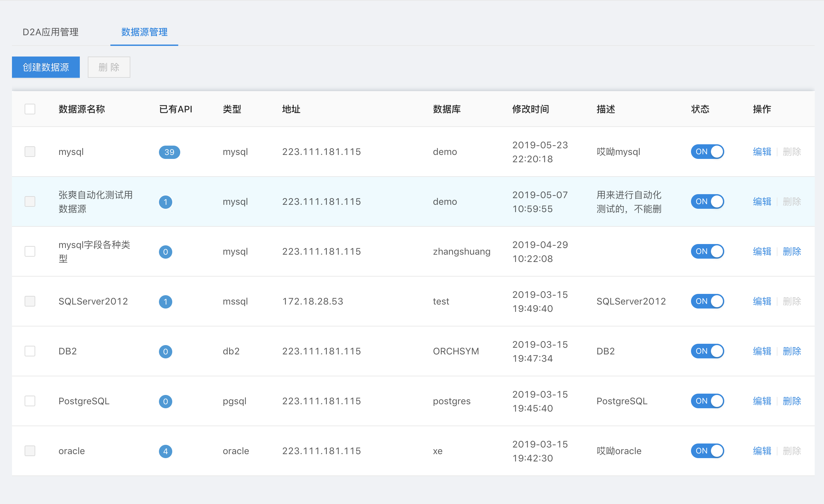This screenshot has height=504, width=824.
Task: Toggle the status switch for DB2 datasource
Action: coord(707,351)
